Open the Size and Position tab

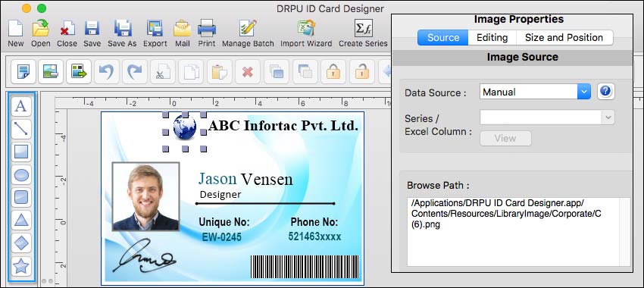click(564, 38)
